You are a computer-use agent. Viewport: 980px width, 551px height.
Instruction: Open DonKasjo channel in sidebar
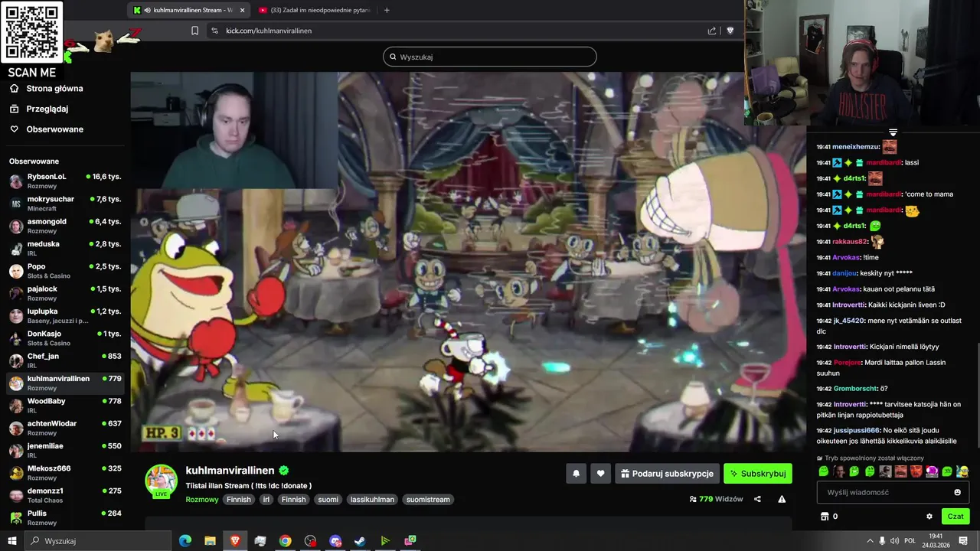click(x=65, y=338)
